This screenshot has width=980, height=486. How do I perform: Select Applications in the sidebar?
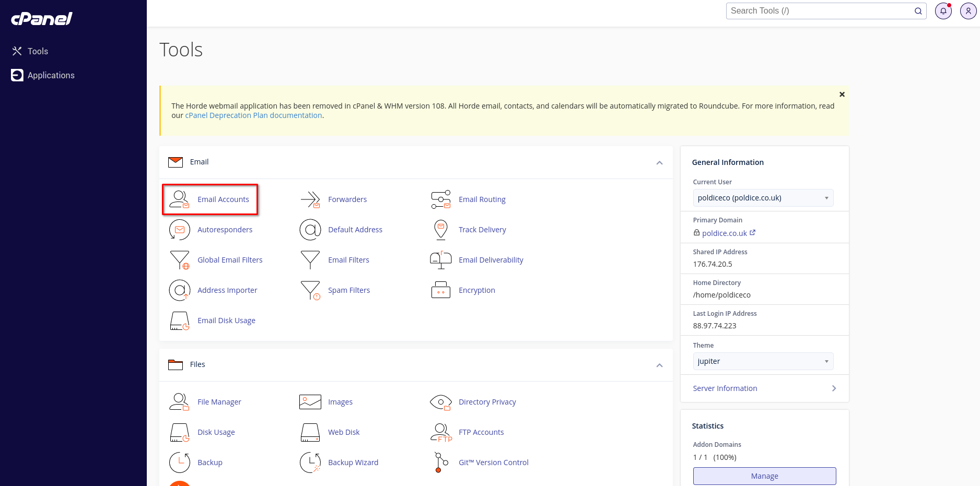tap(51, 75)
